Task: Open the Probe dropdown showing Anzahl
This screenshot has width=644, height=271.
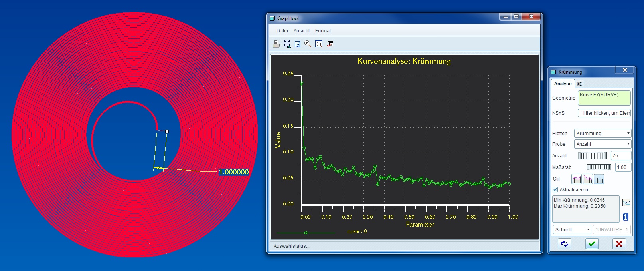Action: (x=603, y=144)
